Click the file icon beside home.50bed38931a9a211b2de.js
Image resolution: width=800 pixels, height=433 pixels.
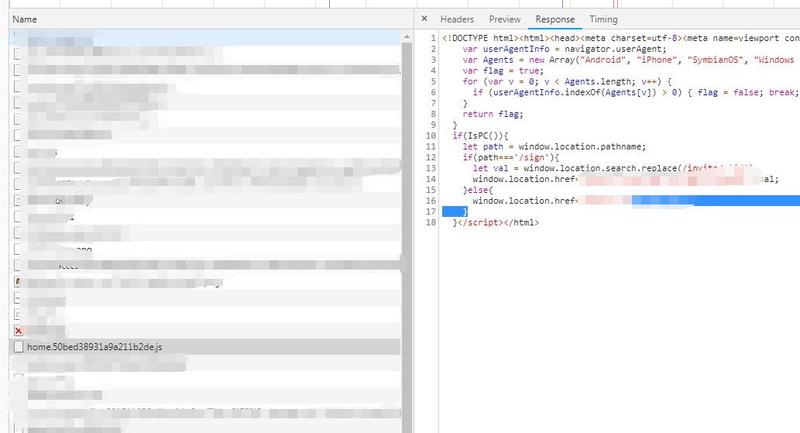[18, 347]
